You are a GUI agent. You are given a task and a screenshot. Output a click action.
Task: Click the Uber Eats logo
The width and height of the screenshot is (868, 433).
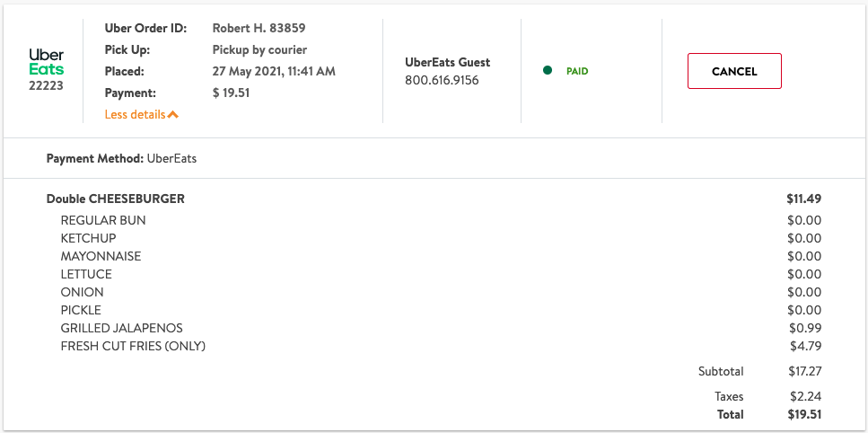[x=46, y=62]
